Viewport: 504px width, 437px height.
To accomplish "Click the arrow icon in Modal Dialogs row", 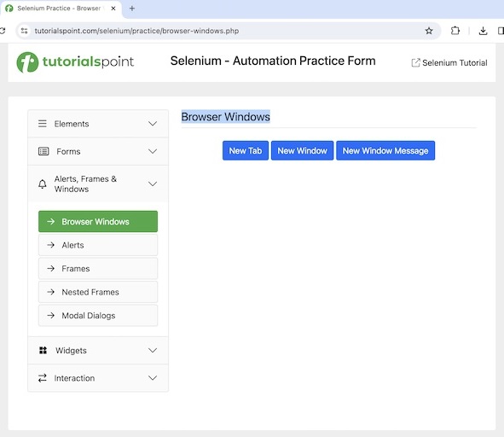I will click(x=51, y=315).
